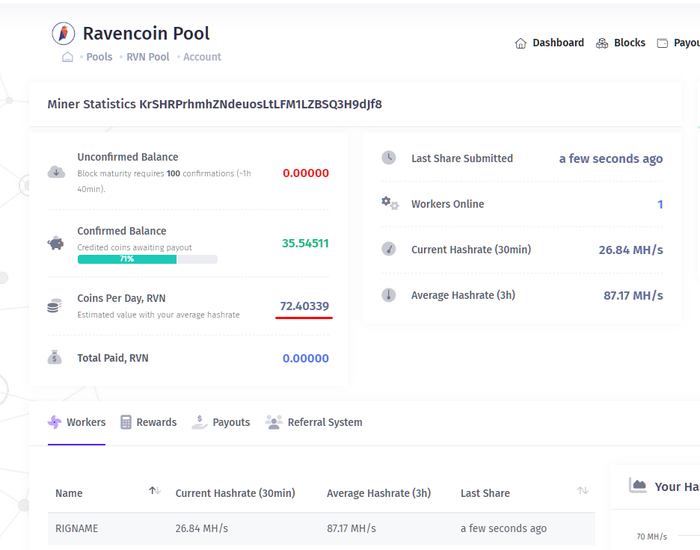Click the Coins Per Day value 72.40339

(x=304, y=306)
